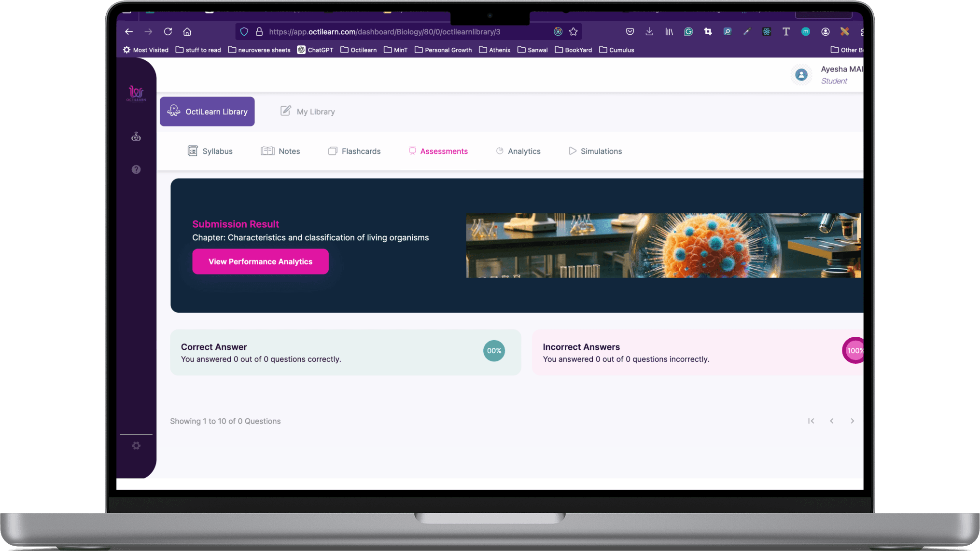Click the settings gear icon in sidebar
The height and width of the screenshot is (551, 980).
136,445
